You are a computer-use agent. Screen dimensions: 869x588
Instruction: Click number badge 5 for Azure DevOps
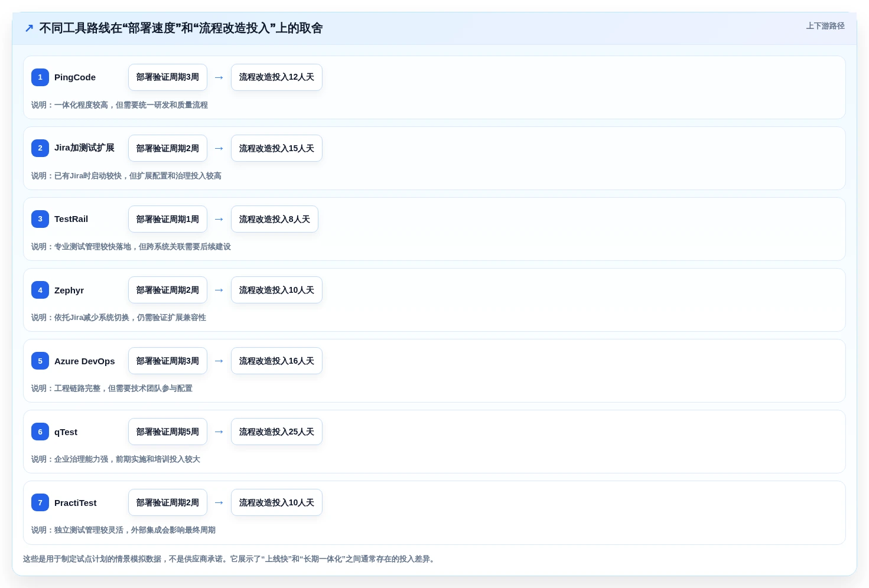click(40, 361)
